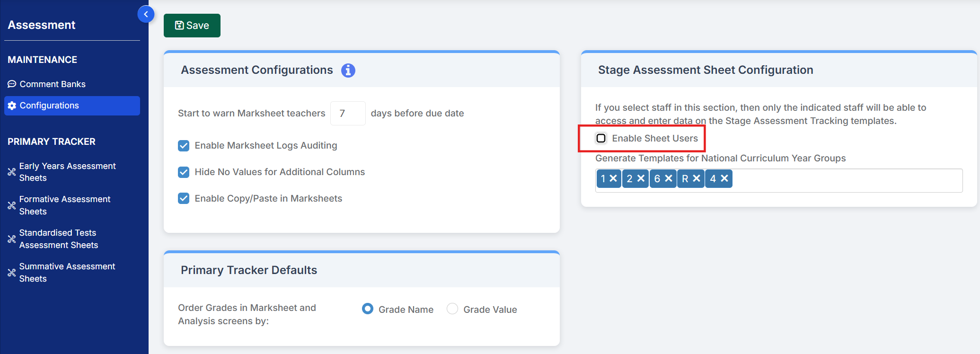This screenshot has height=354, width=980.
Task: Toggle Enable Copy/Paste in Marksheets
Action: coord(184,199)
